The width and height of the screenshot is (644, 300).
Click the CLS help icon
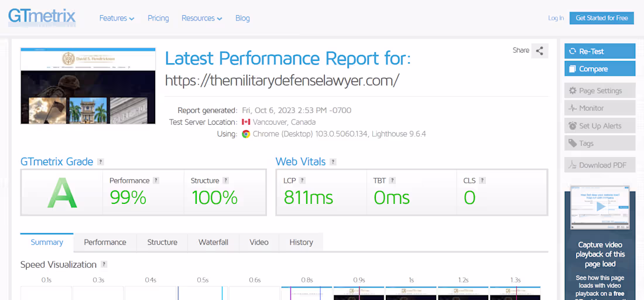tap(482, 180)
